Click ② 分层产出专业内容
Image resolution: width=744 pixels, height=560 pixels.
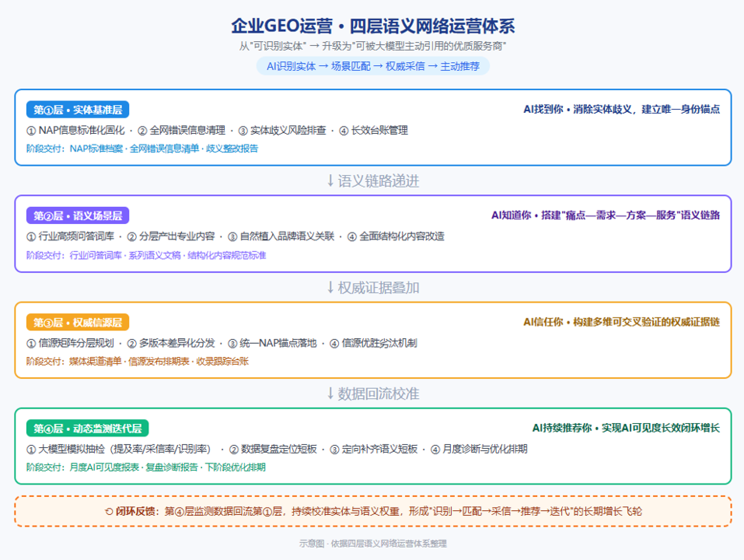(171, 236)
